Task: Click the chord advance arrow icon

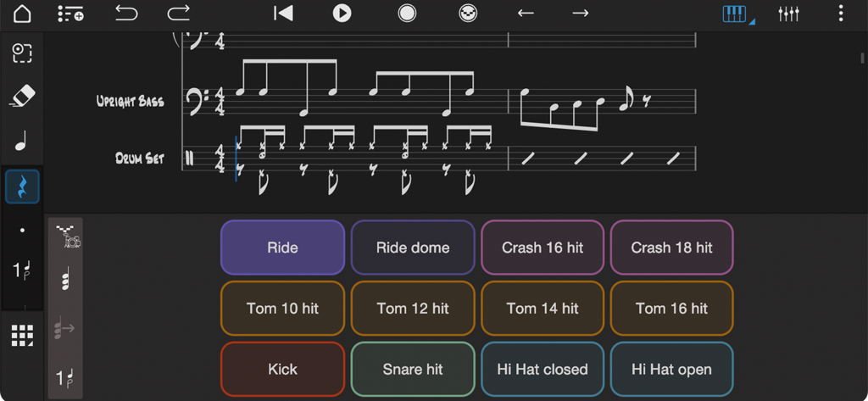Action: point(64,329)
